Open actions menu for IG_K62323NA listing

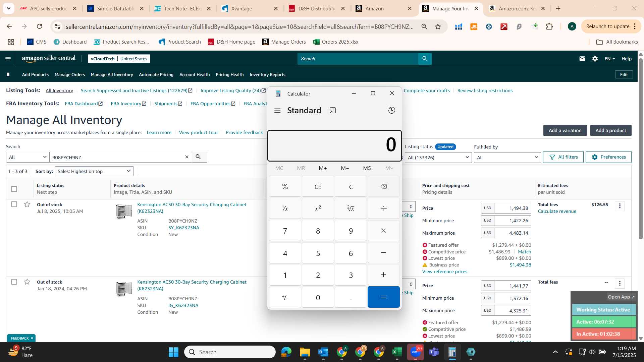[620, 284]
